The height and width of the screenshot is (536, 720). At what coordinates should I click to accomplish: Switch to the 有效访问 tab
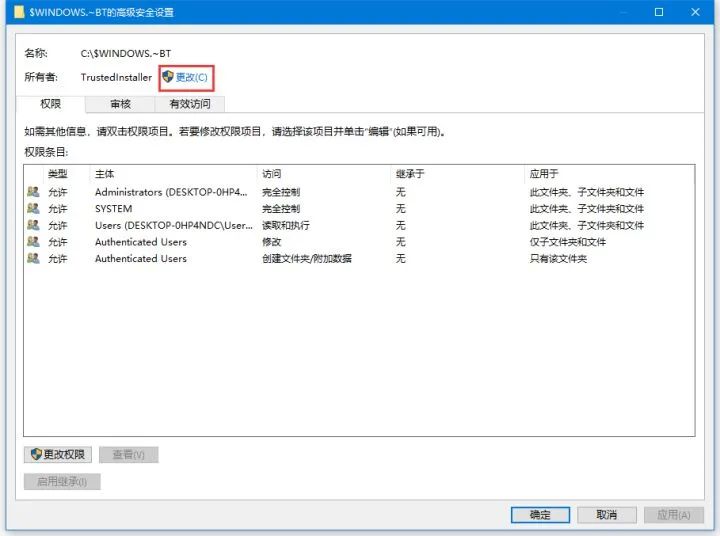(190, 104)
